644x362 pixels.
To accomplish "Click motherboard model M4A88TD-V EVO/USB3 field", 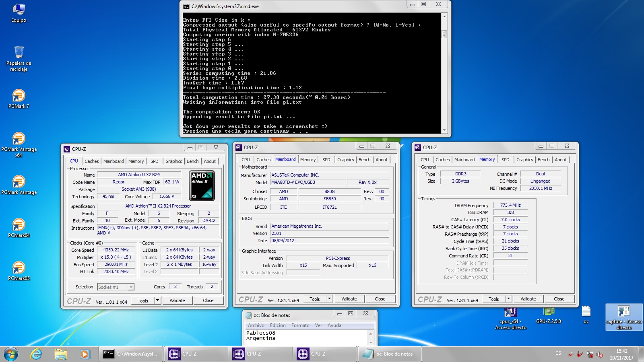I will pyautogui.click(x=308, y=182).
